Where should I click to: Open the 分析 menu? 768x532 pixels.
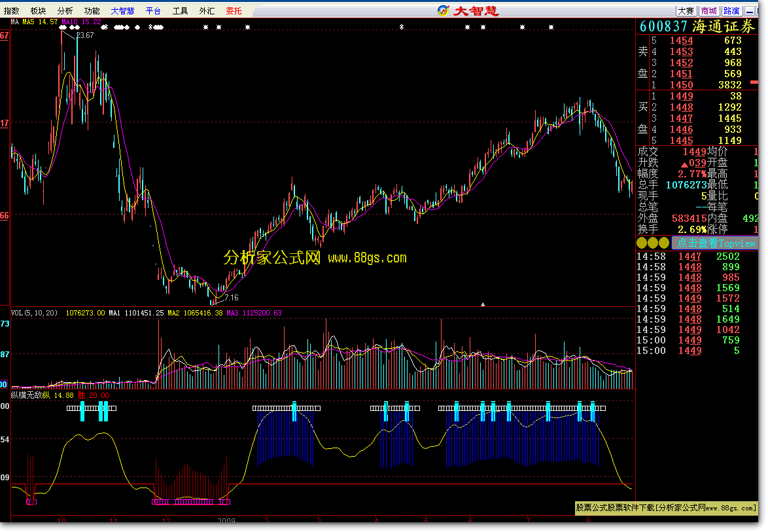pos(65,10)
